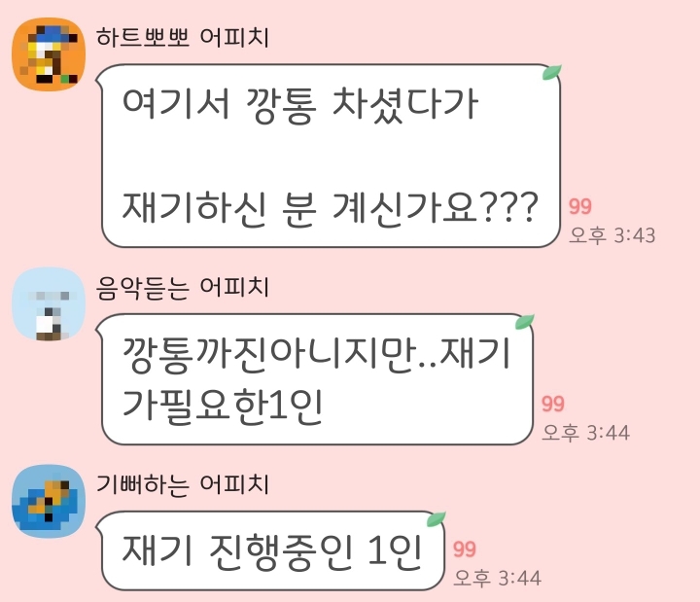Click the empty line inside the first bubble
Screen dimensions: 700x602
331,158
